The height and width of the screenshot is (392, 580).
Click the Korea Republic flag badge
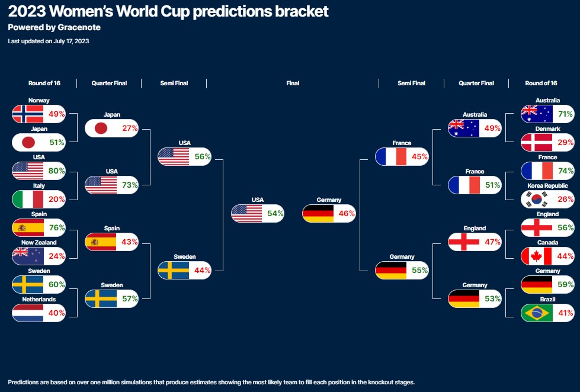(x=548, y=200)
